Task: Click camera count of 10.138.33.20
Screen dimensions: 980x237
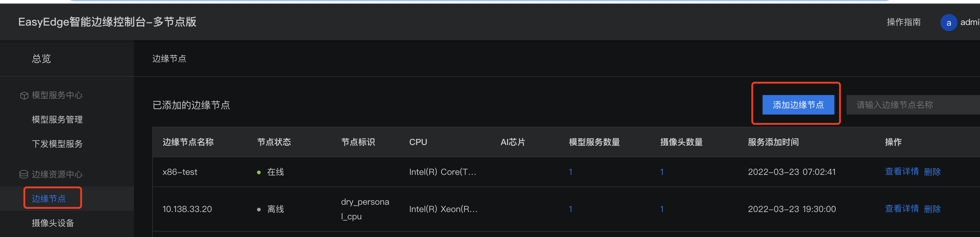Action: (x=661, y=209)
